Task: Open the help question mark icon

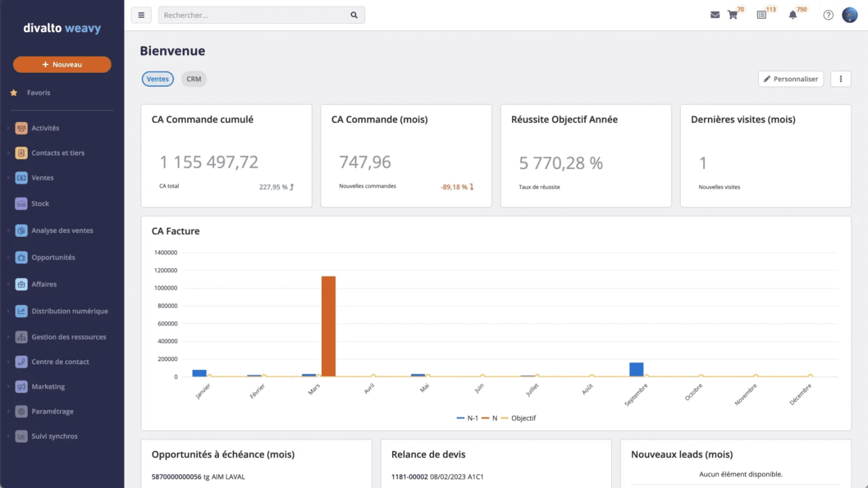Action: pos(829,15)
